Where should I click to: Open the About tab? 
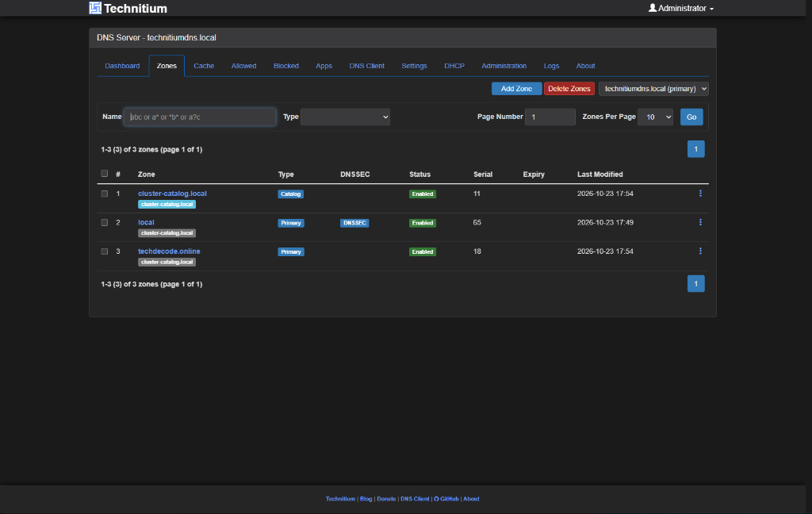(x=586, y=66)
